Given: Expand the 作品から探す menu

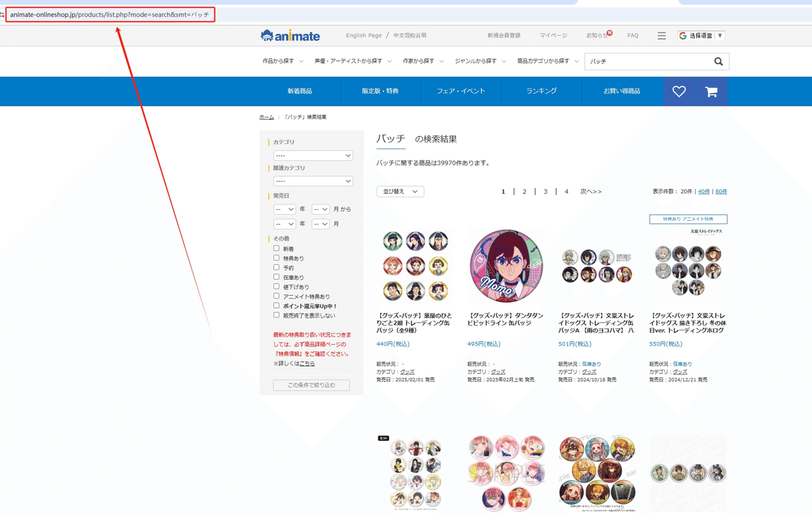Looking at the screenshot, I should 283,61.
